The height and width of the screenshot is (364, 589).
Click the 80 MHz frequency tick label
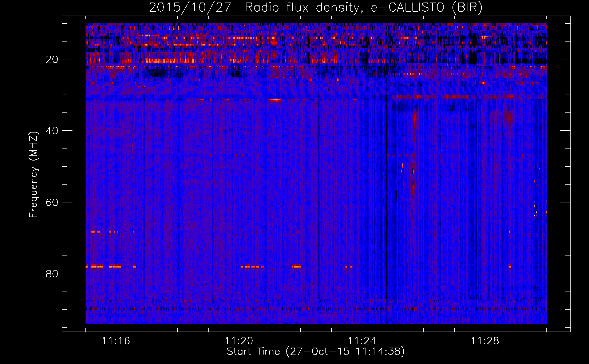(52, 274)
